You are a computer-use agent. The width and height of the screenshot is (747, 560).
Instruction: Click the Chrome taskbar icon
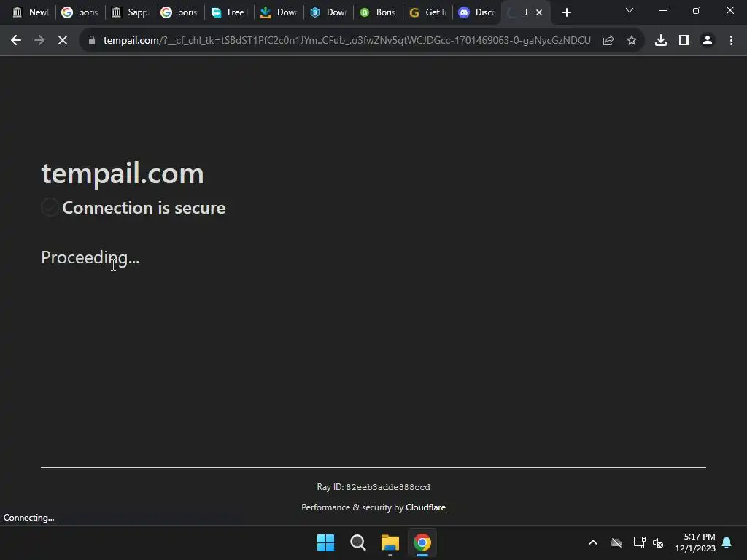[422, 542]
